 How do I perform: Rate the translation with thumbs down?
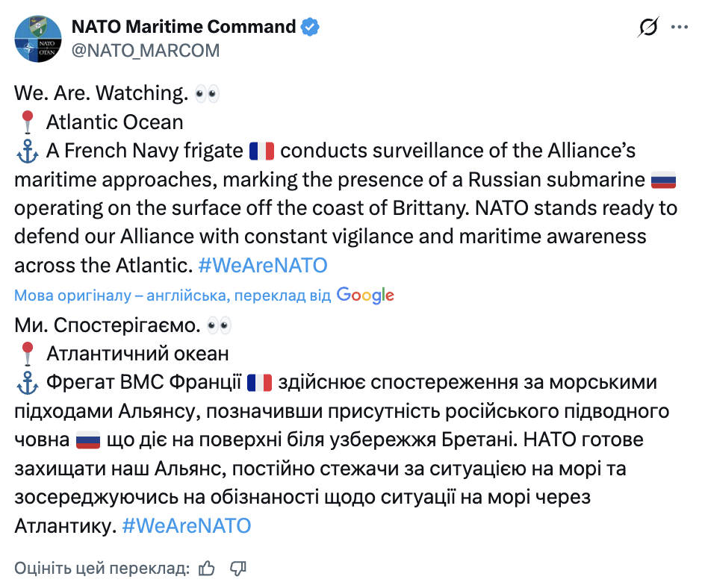(238, 569)
